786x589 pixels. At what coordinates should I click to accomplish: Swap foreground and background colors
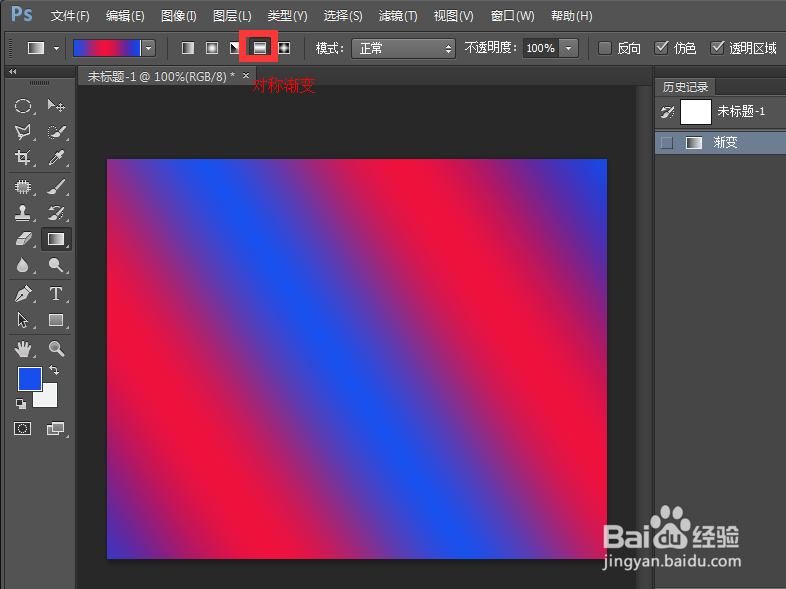[x=54, y=370]
